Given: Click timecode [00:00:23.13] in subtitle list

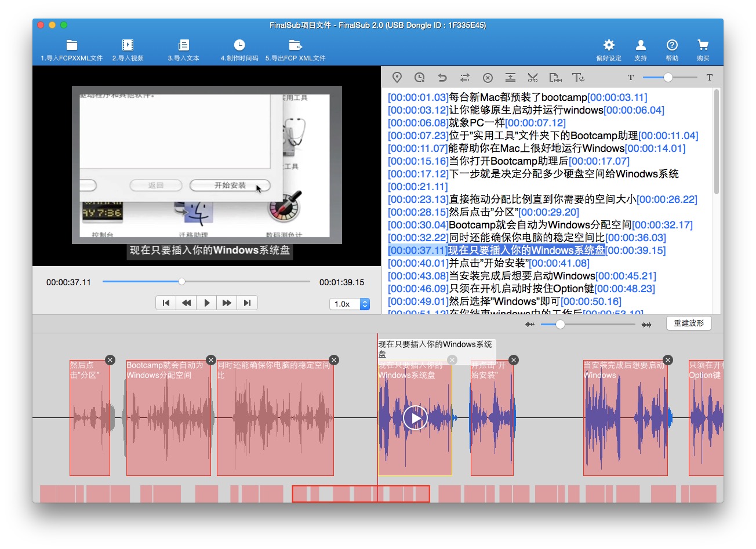Looking at the screenshot, I should pos(418,199).
